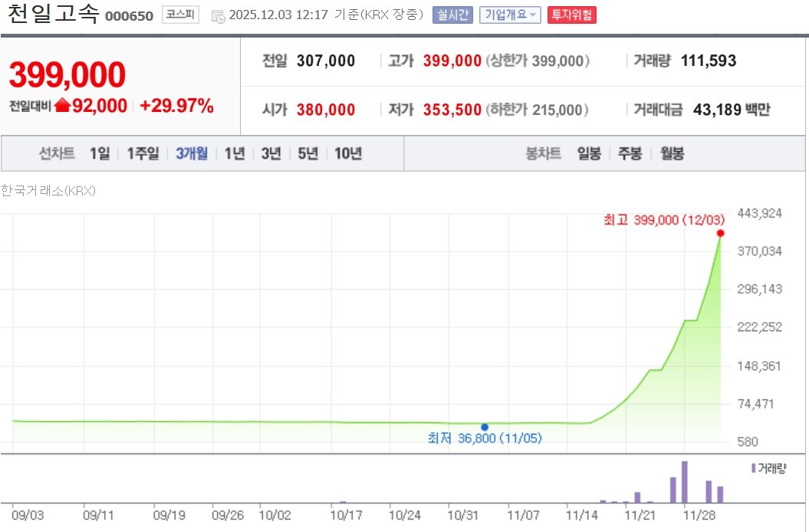Click the purple 거래량 legend icon

[753, 468]
